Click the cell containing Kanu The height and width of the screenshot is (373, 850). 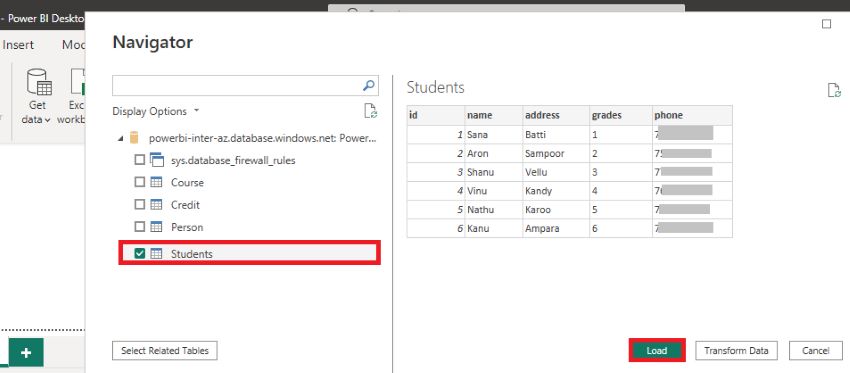pyautogui.click(x=493, y=228)
